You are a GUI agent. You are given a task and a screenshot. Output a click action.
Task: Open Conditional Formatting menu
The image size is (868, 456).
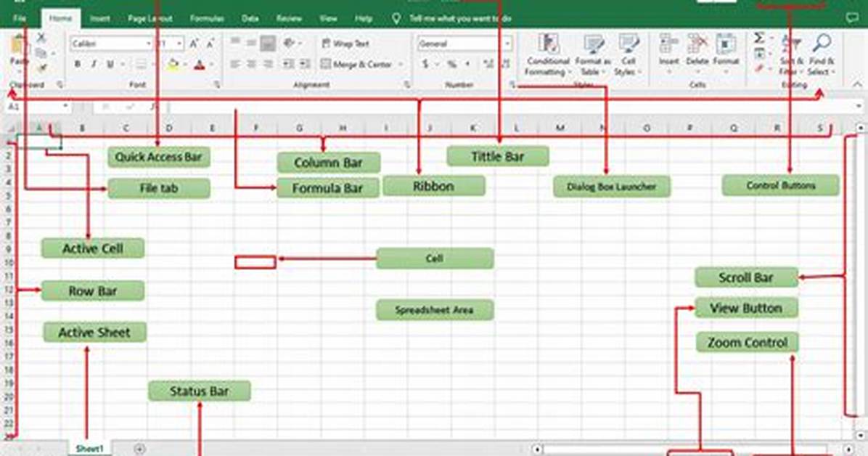pos(547,55)
